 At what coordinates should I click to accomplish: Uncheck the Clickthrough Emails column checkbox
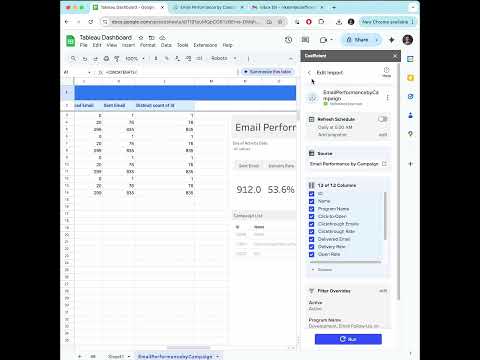coord(311,224)
